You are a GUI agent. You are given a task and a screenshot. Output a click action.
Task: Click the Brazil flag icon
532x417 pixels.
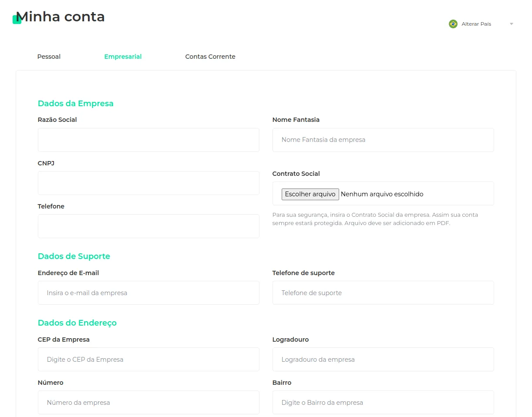click(453, 24)
